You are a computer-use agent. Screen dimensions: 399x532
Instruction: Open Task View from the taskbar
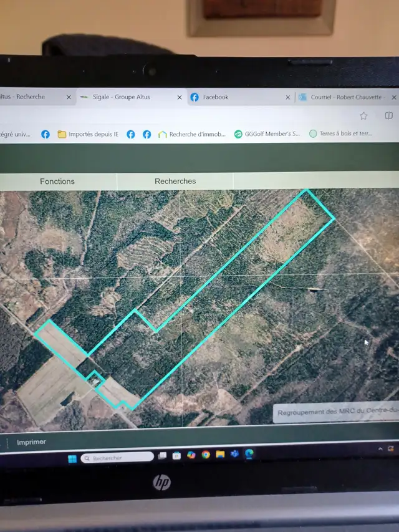coord(162,456)
